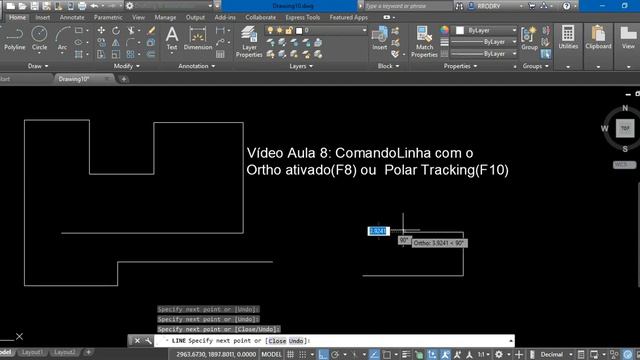Click the Close option in command line
Image resolution: width=640 pixels, height=360 pixels.
(x=277, y=340)
